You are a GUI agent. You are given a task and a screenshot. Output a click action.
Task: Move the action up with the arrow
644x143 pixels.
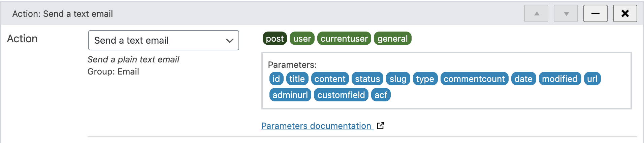click(x=536, y=14)
